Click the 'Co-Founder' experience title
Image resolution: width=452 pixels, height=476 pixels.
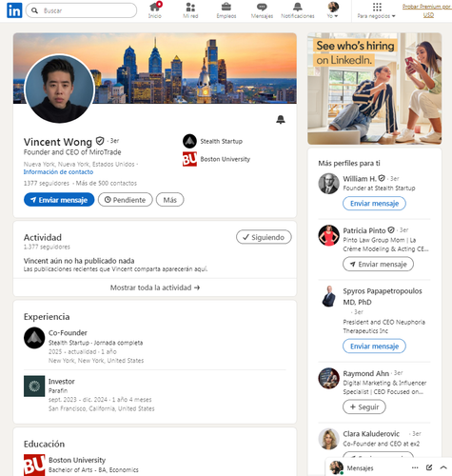click(68, 333)
